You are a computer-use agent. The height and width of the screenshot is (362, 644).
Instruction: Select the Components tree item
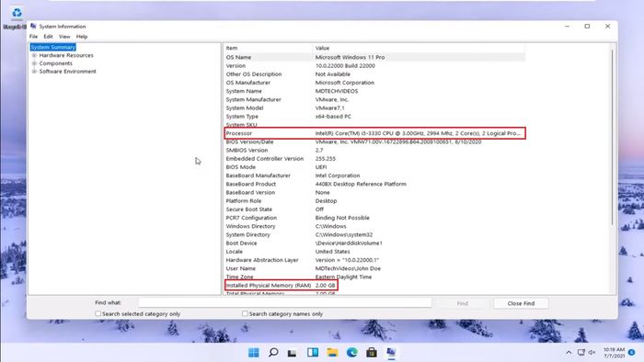pyautogui.click(x=55, y=63)
